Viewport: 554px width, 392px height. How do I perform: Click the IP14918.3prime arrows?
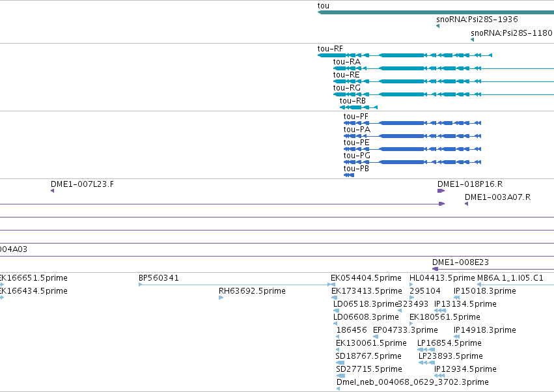point(456,337)
